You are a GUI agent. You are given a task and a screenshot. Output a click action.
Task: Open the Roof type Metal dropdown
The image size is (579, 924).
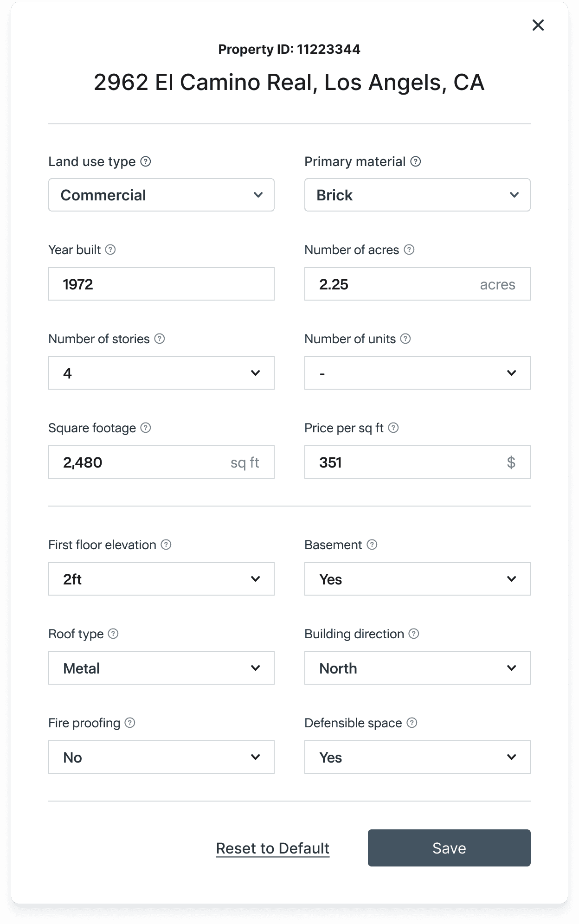pyautogui.click(x=161, y=668)
